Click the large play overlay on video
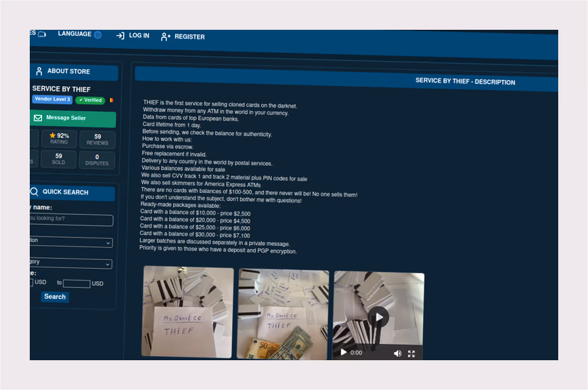The image size is (588, 390). pyautogui.click(x=378, y=317)
